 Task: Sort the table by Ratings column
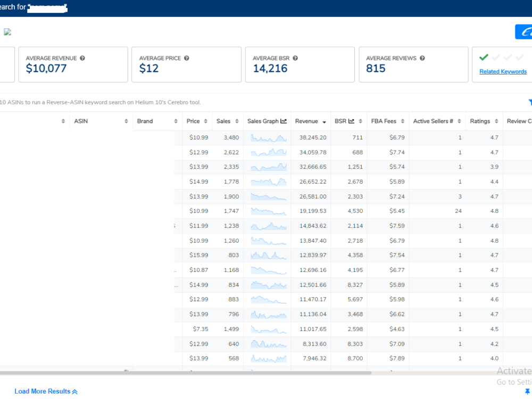click(496, 121)
